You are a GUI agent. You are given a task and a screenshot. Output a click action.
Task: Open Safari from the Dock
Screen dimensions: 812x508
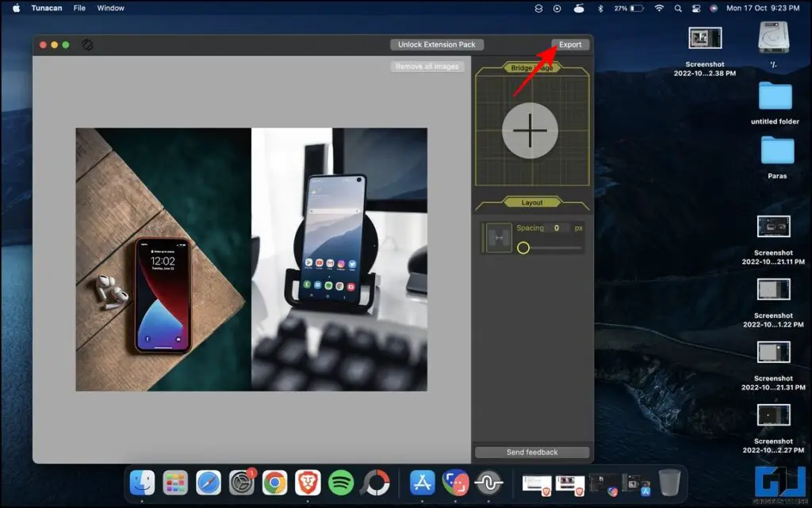209,482
